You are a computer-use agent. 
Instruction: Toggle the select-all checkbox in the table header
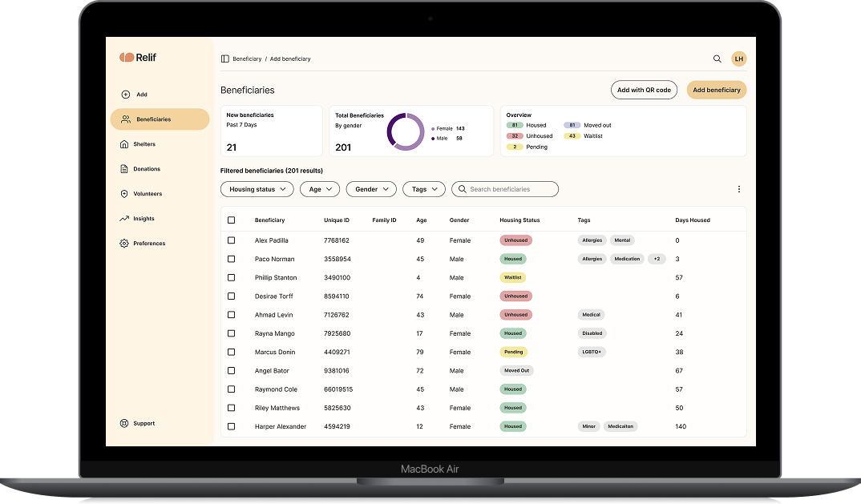click(x=231, y=220)
